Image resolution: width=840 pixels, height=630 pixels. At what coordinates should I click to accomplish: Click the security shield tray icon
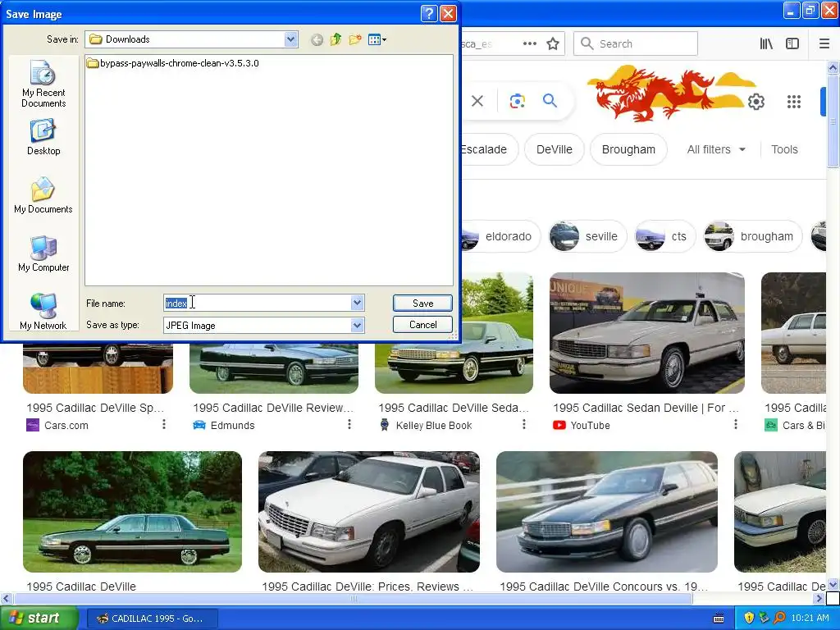coord(749,618)
